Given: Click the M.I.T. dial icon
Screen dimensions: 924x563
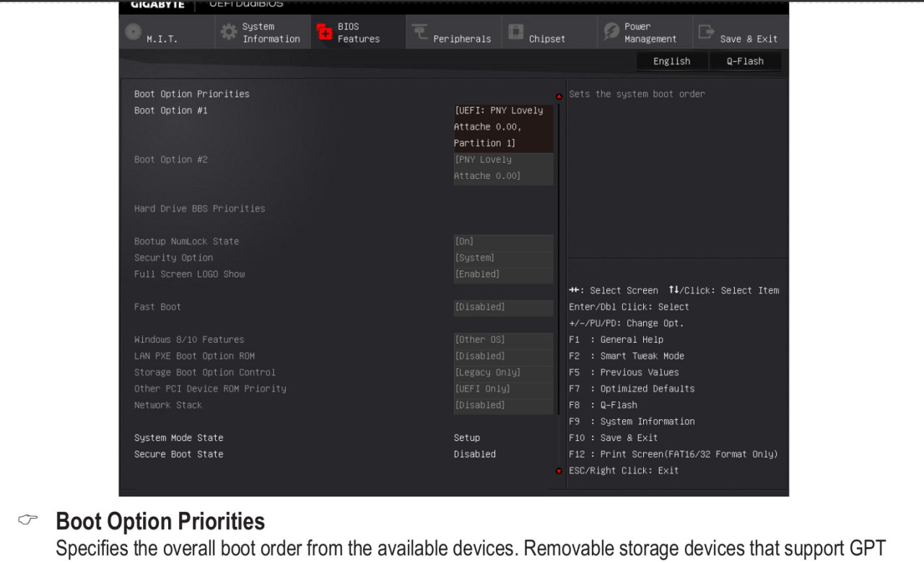Looking at the screenshot, I should pyautogui.click(x=133, y=32).
